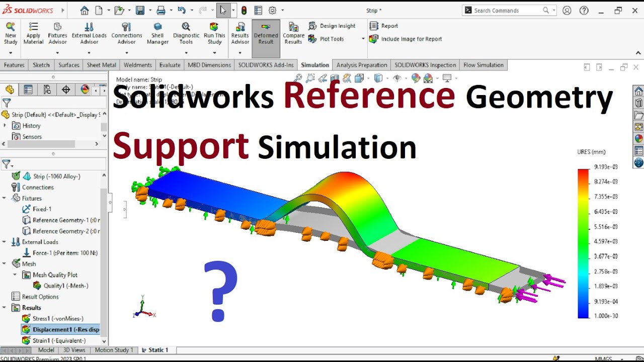Select Strain1 Equivalent result
This screenshot has width=644, height=362.
[x=54, y=340]
